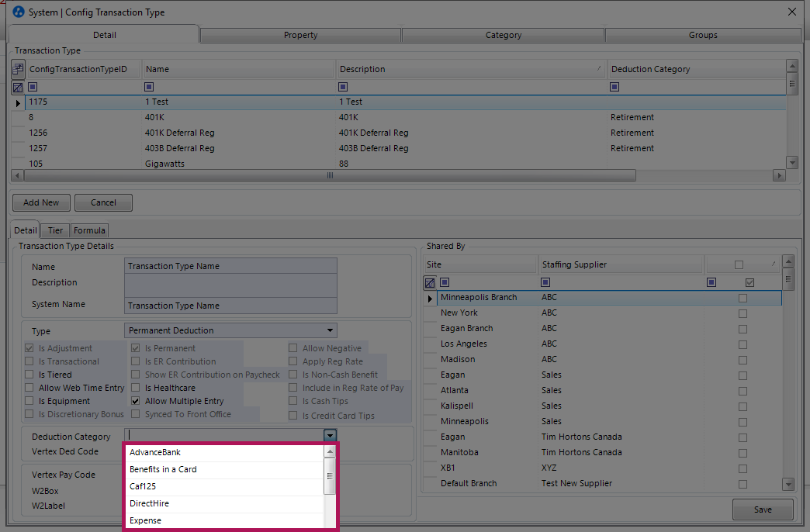Click filter icon under Staffing Supplier column
This screenshot has width=810, height=532.
coord(545,282)
